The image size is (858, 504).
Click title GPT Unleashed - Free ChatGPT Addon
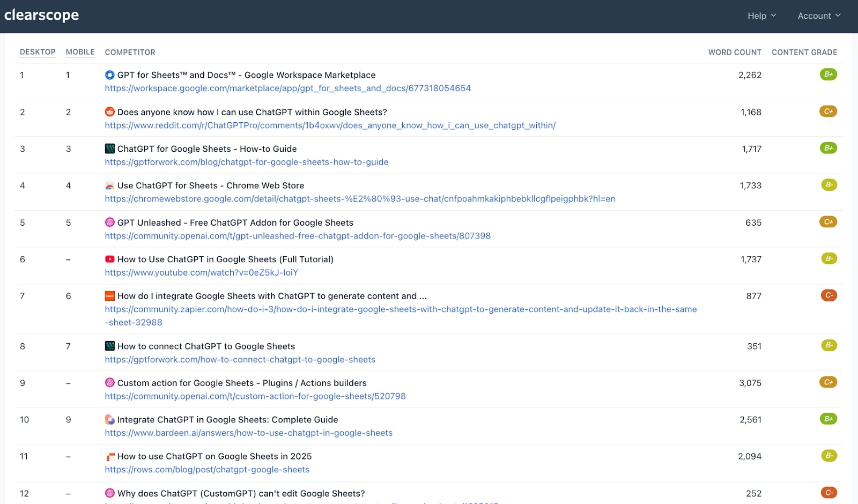point(235,223)
